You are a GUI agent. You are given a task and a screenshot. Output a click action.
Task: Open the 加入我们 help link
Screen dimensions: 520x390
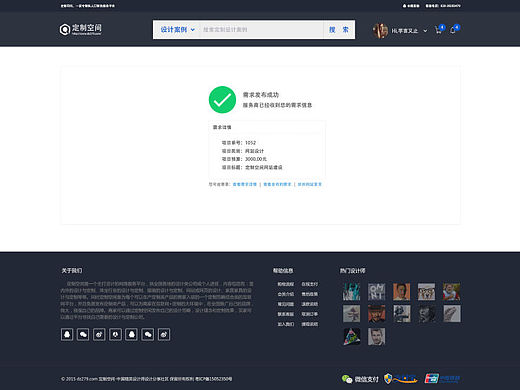286,324
